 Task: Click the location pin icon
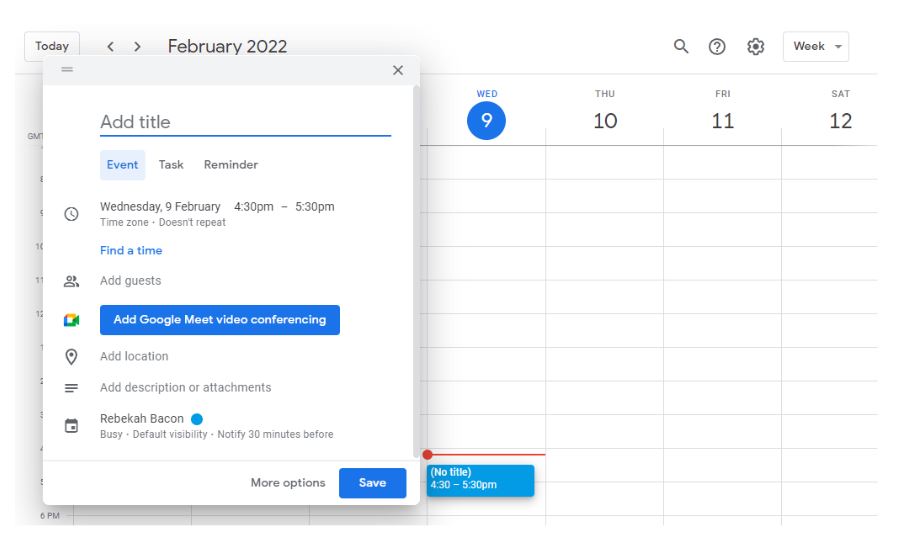click(71, 356)
